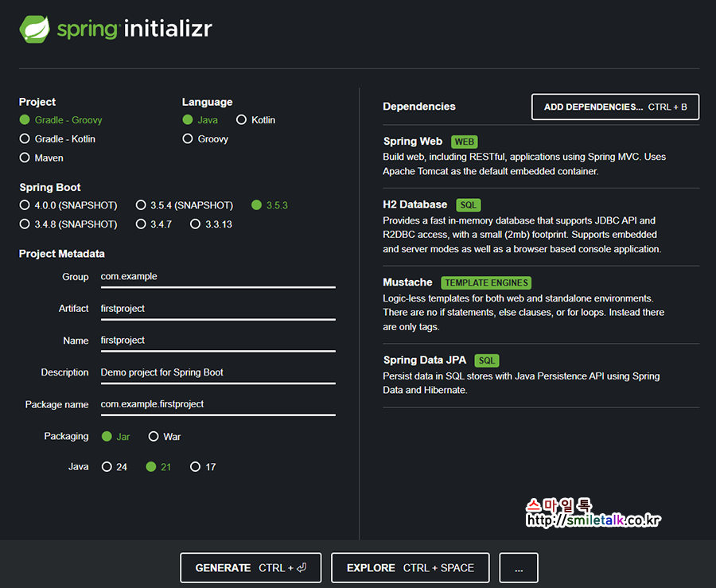Click the Spring Web dependency title

point(413,142)
